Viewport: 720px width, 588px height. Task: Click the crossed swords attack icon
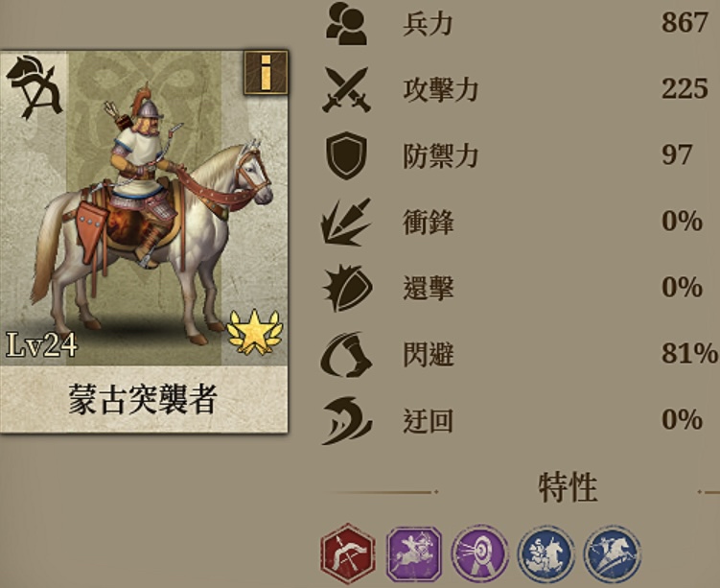pos(347,89)
